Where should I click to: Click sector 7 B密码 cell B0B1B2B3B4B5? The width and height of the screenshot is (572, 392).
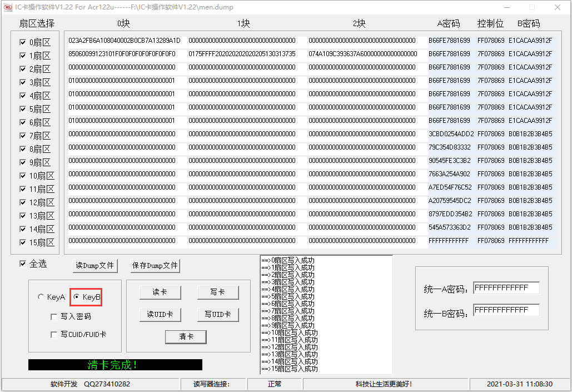click(530, 134)
